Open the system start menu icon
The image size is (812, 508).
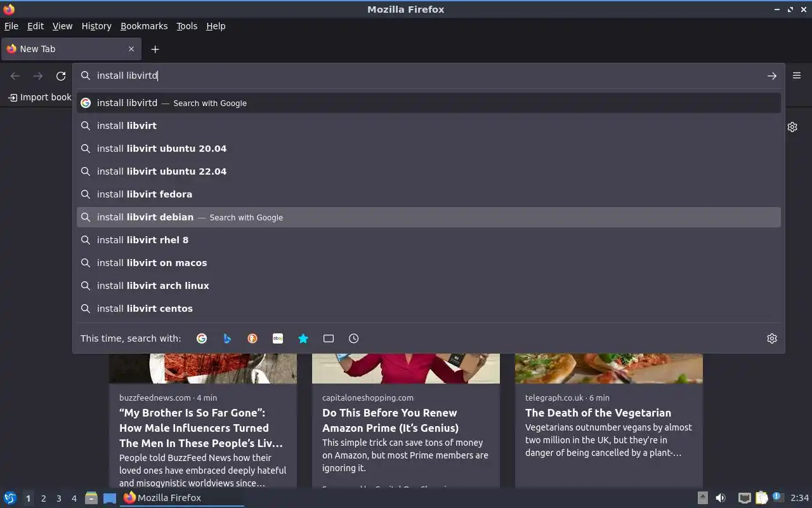tap(10, 498)
